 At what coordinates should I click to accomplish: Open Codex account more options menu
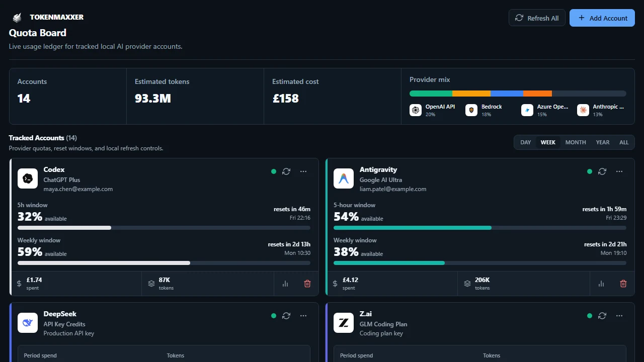click(x=303, y=171)
